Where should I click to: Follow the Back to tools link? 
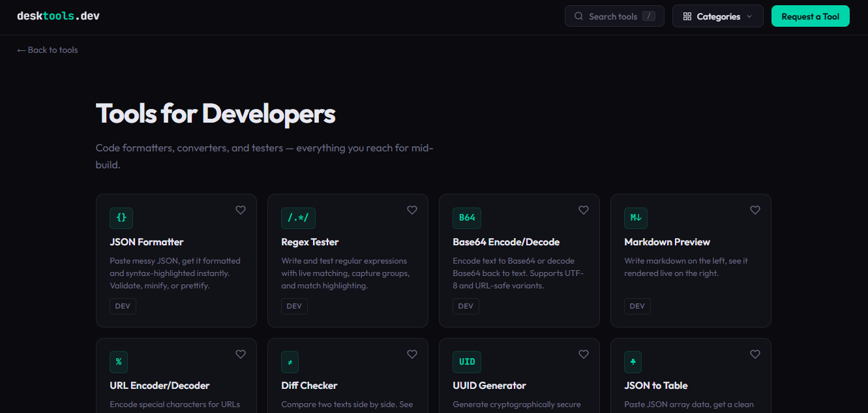pos(47,50)
